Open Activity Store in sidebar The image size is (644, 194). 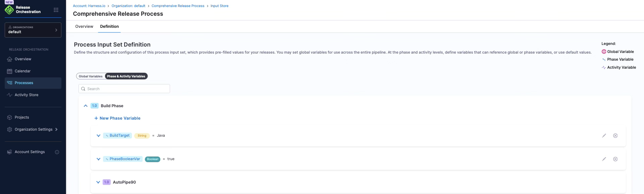(x=26, y=95)
